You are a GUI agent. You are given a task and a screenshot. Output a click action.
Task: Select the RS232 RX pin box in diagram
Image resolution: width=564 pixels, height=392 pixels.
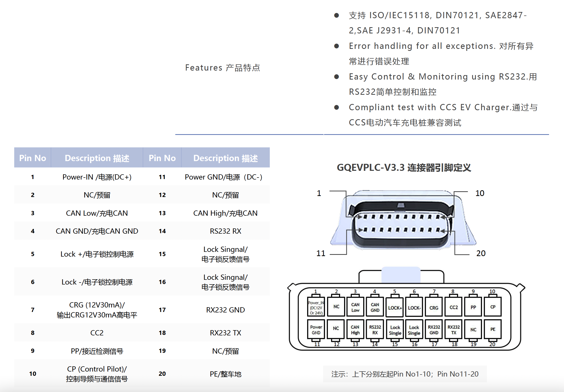tap(375, 330)
